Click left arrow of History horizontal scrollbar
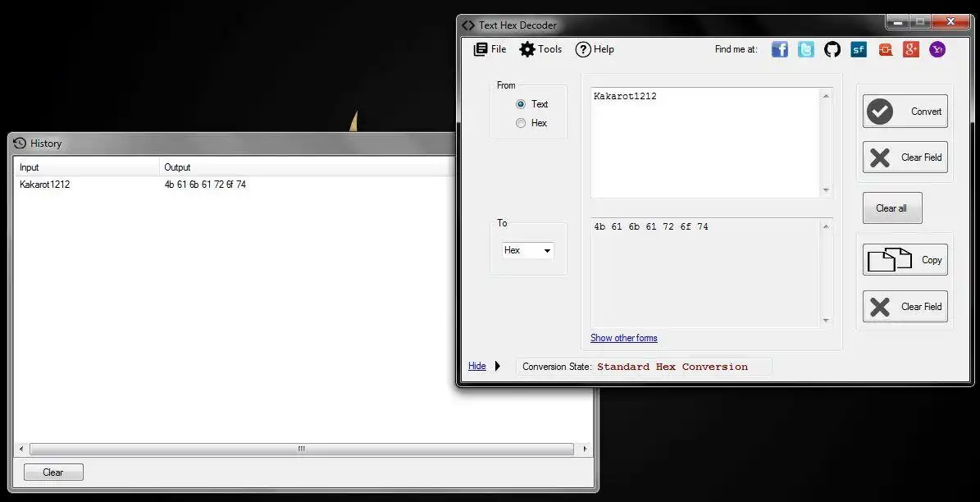Screen dimensions: 980x502 tap(22, 449)
